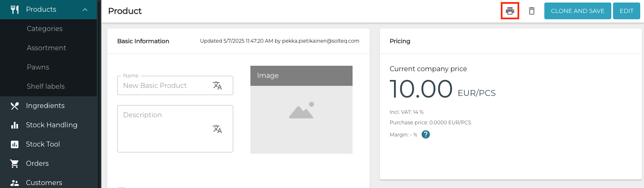Click the Customers people icon
This screenshot has height=188, width=644.
(15, 183)
